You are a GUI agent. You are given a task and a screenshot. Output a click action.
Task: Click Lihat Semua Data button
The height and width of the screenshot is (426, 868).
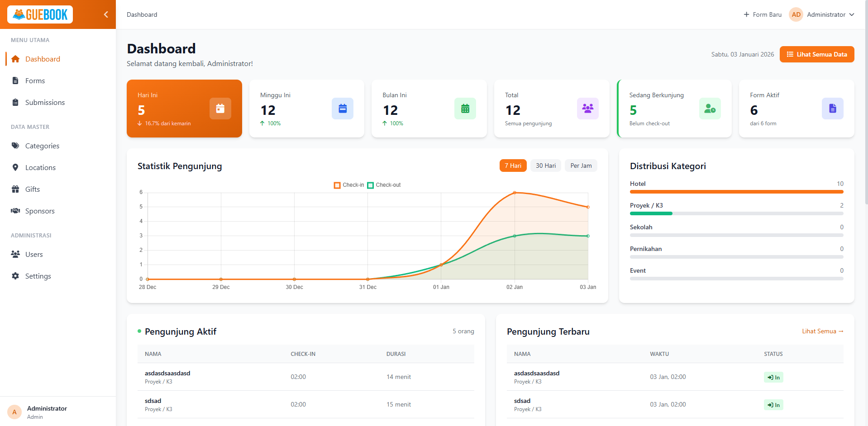click(816, 54)
